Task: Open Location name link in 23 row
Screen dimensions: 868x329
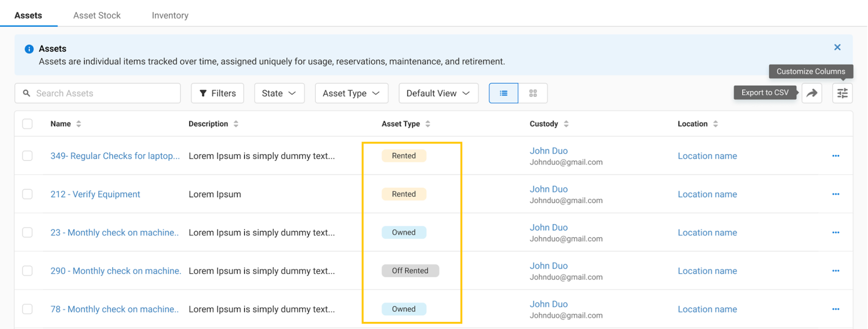Action: click(707, 233)
